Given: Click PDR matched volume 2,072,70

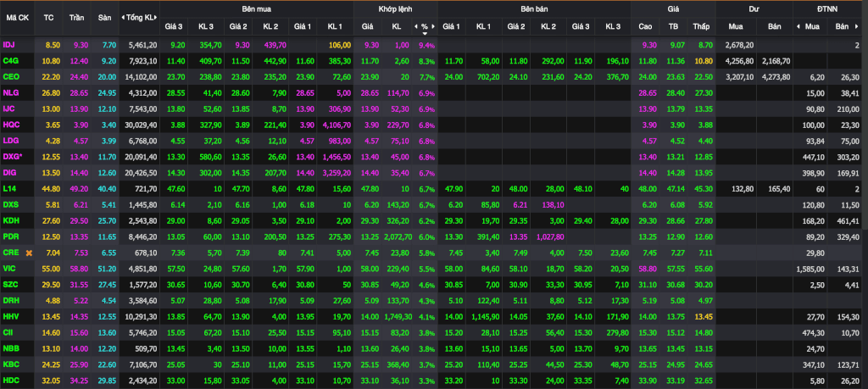Looking at the screenshot, I should click(x=398, y=236).
